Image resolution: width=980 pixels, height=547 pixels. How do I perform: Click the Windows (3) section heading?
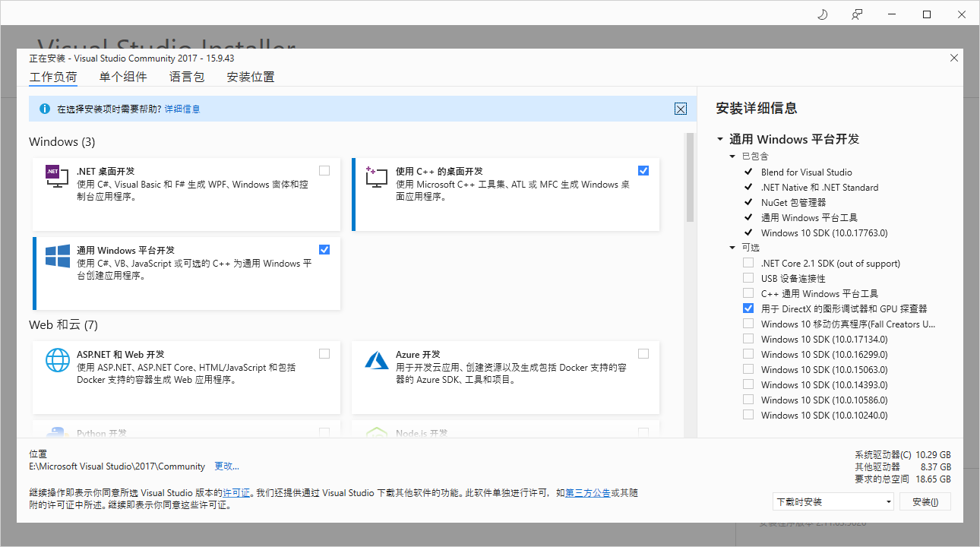click(x=62, y=142)
